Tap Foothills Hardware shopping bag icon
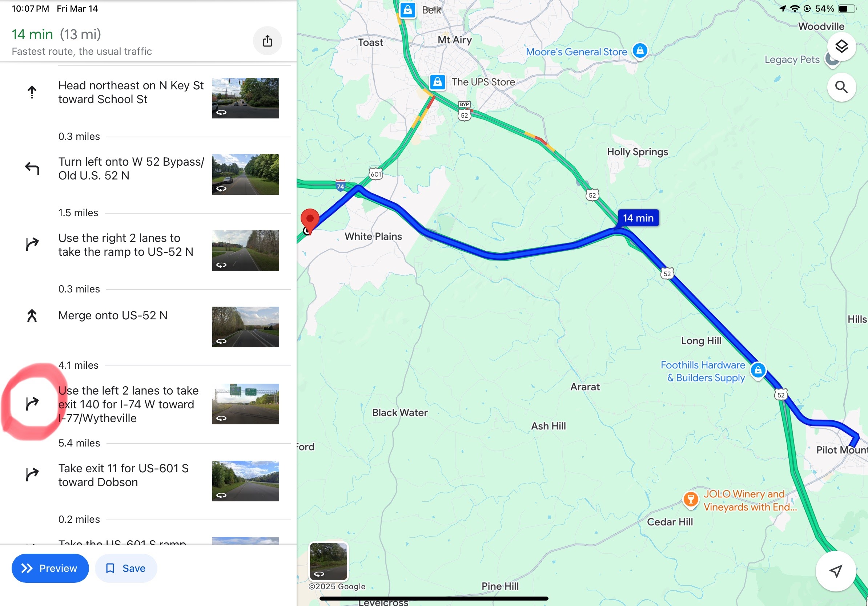Screen dimensions: 868x606 click(758, 370)
